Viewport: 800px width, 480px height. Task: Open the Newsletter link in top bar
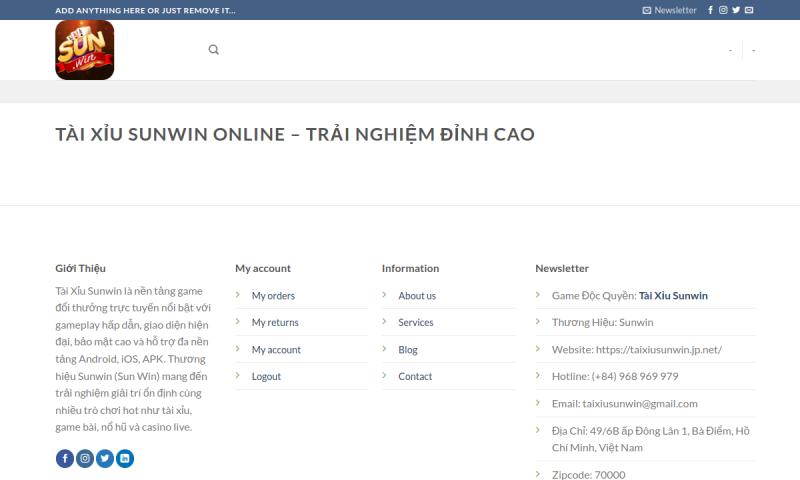[669, 10]
